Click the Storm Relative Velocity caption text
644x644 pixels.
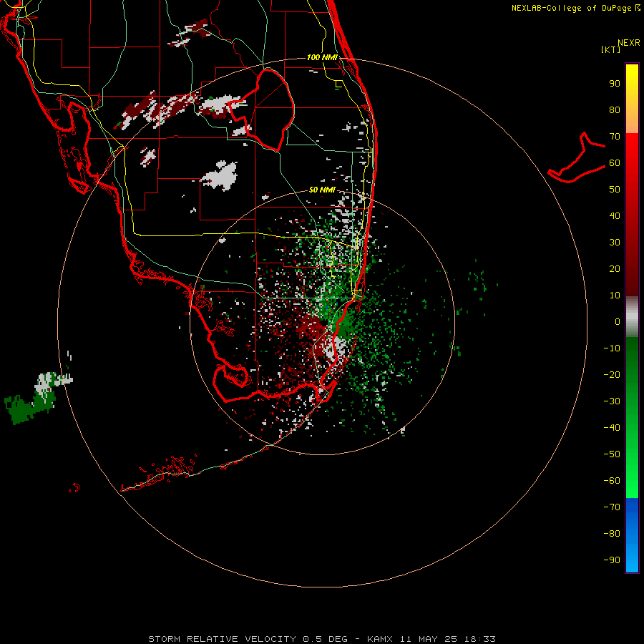322,639
